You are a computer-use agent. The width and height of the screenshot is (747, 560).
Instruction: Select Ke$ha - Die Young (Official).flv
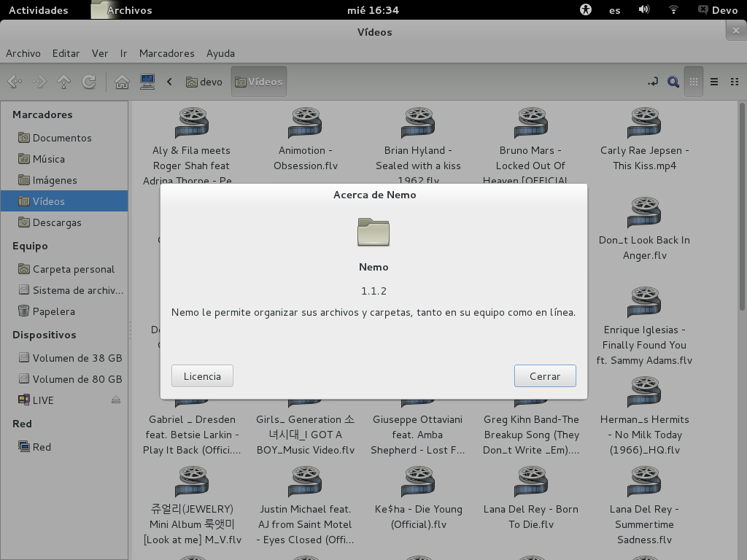point(418,497)
